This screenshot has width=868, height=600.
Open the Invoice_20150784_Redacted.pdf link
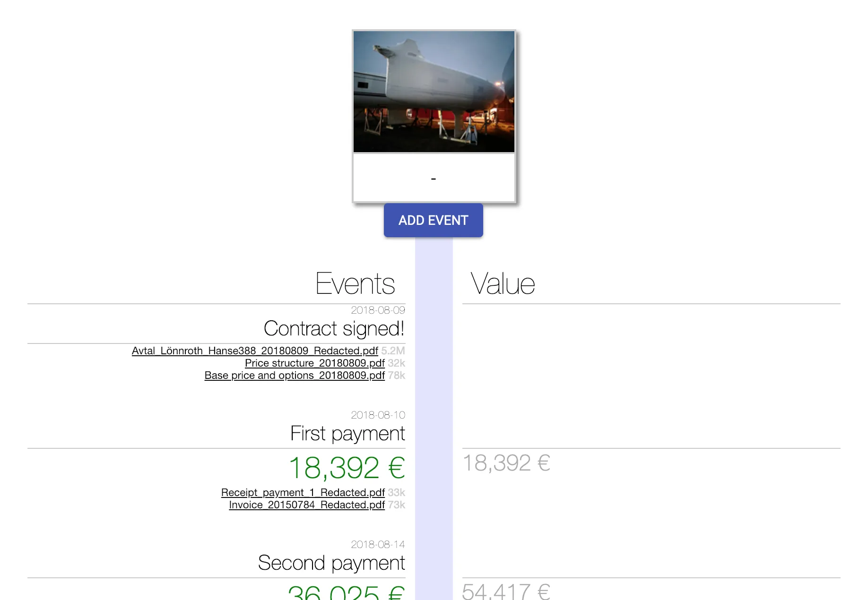tap(307, 505)
